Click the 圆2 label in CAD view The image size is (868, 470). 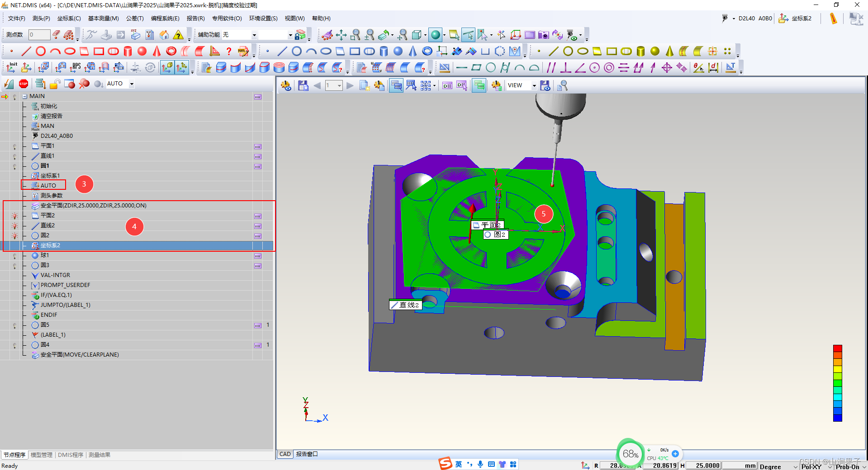[496, 235]
